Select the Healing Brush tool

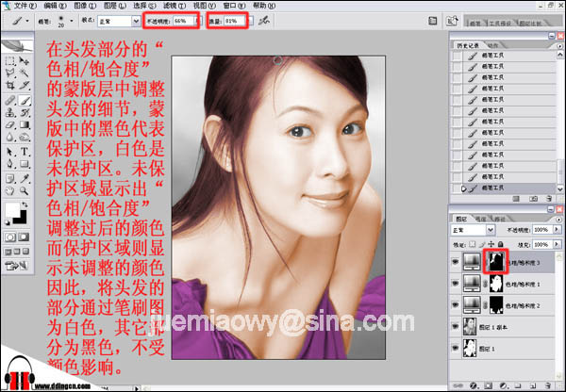pos(10,101)
